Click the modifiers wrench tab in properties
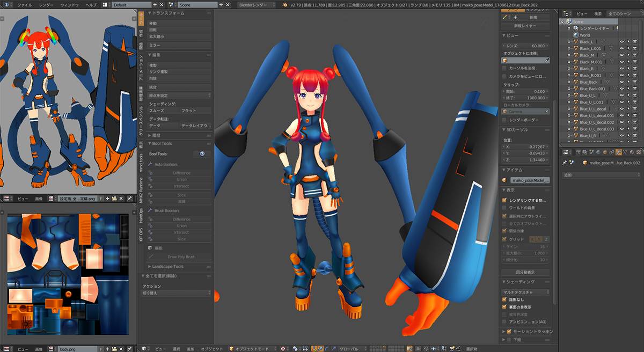Image resolution: width=644 pixels, height=352 pixels. [x=619, y=153]
